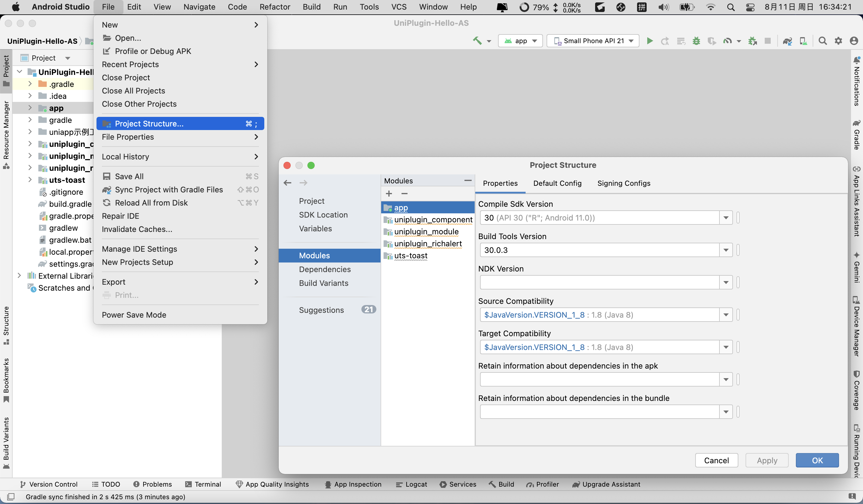Open the Compile Sdk Version dropdown
Viewport: 863px width, 504px height.
pyautogui.click(x=726, y=218)
